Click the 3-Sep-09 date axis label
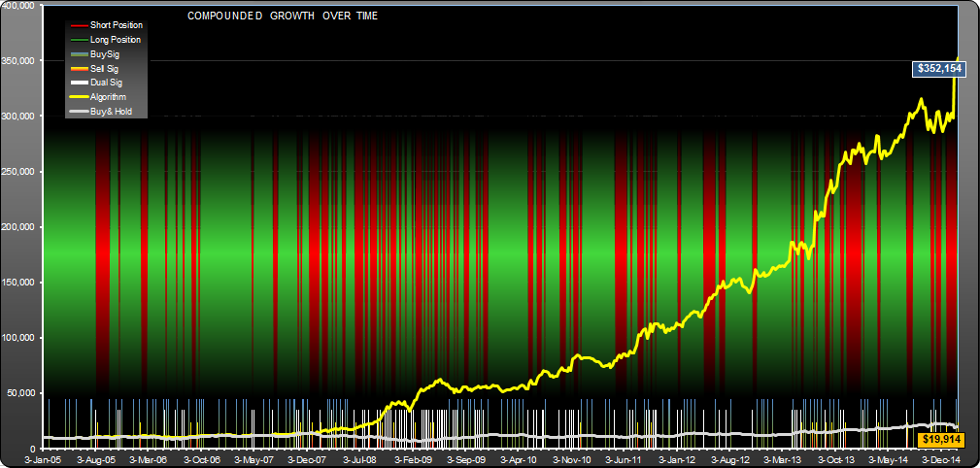 [465, 458]
